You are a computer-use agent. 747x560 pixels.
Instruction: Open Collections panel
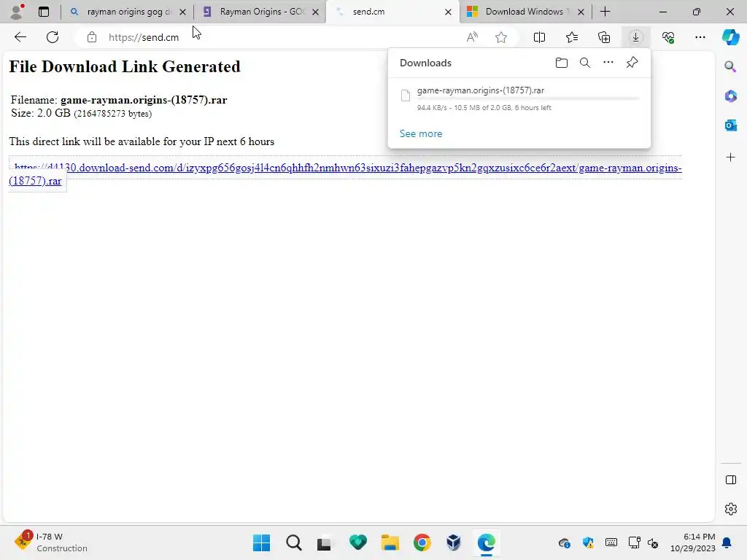click(603, 37)
